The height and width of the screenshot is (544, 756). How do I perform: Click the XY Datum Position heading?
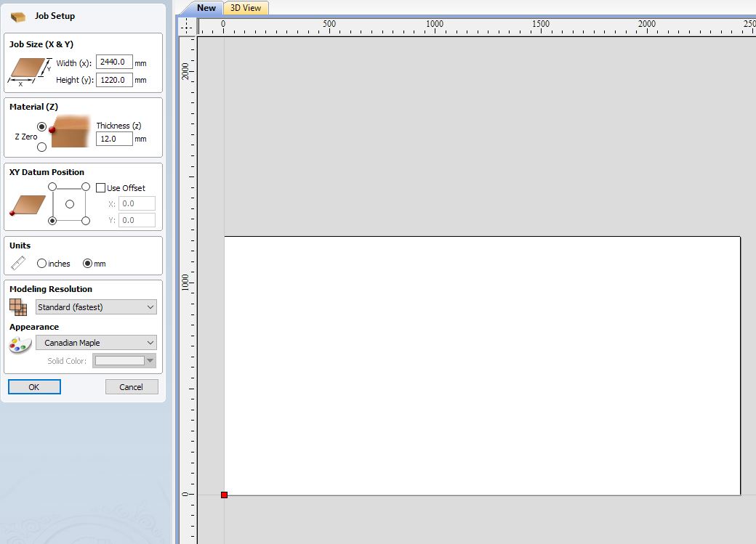(x=47, y=172)
